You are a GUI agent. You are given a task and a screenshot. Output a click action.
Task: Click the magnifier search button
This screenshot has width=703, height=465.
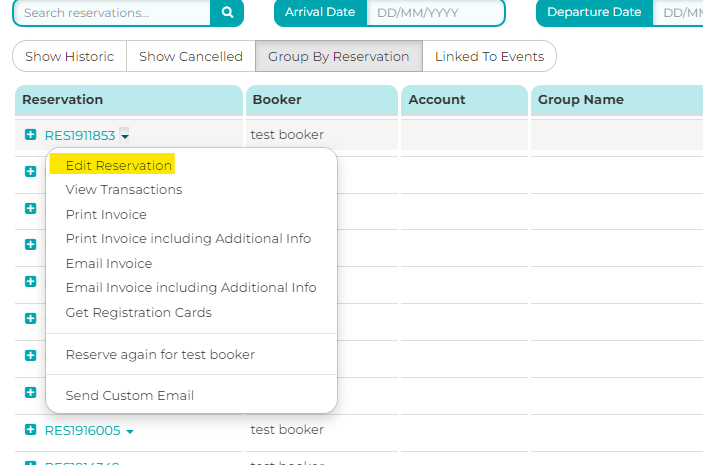227,13
